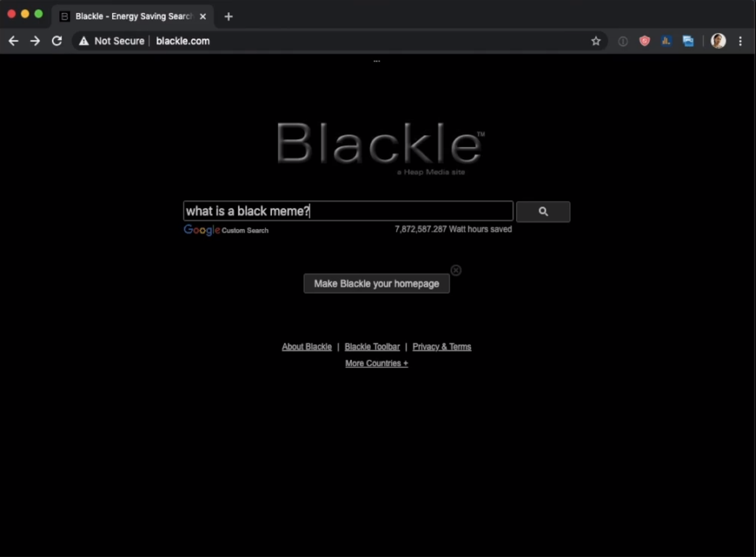The width and height of the screenshot is (756, 557).
Task: Open the Chrome profile avatar
Action: [718, 41]
